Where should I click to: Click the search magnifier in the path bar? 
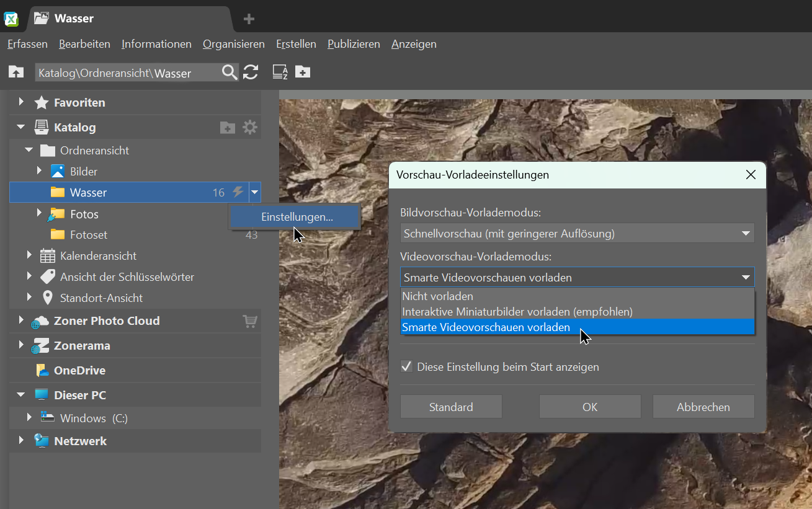click(x=229, y=72)
